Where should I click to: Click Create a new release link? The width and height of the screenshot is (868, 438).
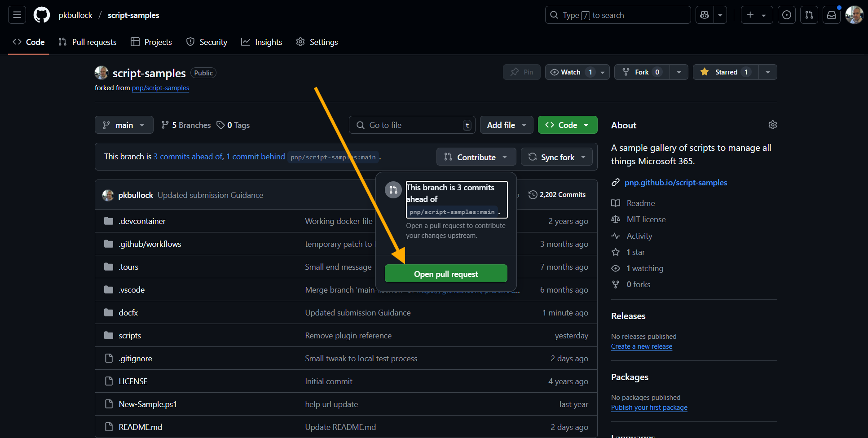tap(641, 346)
